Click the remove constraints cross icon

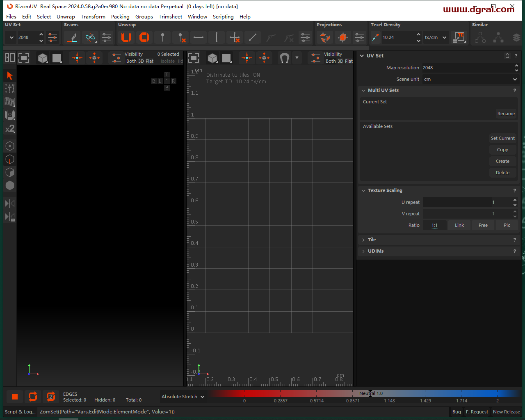(235, 37)
